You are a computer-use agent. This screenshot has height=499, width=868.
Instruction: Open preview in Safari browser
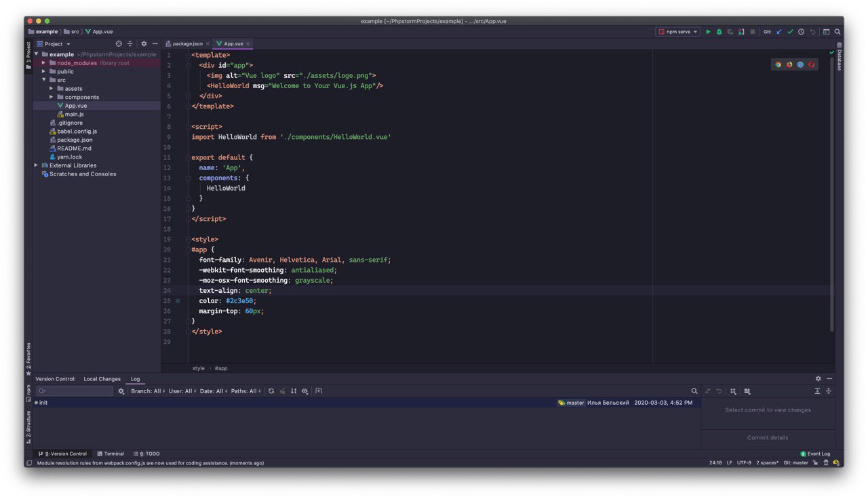coord(800,64)
